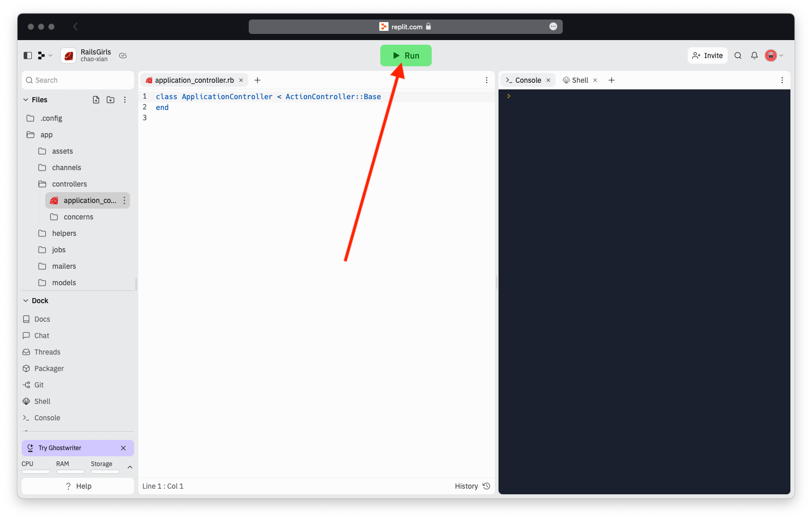Image resolution: width=812 pixels, height=520 pixels.
Task: Click the RailsGirls repl Ruby icon
Action: click(x=68, y=55)
